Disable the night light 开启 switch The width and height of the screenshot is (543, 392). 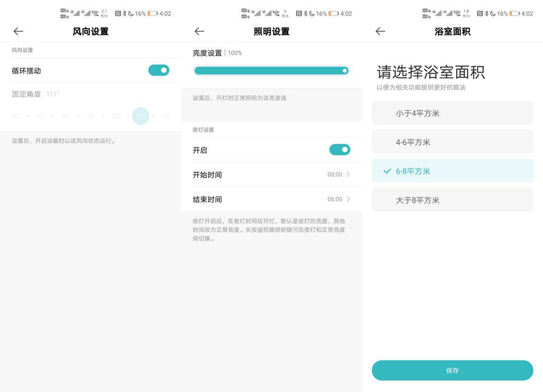(x=340, y=150)
